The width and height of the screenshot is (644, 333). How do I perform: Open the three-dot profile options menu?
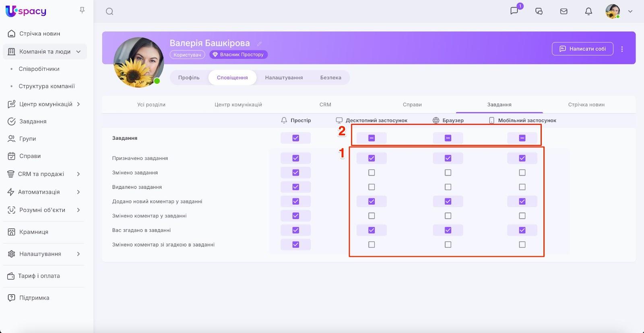[x=622, y=49]
